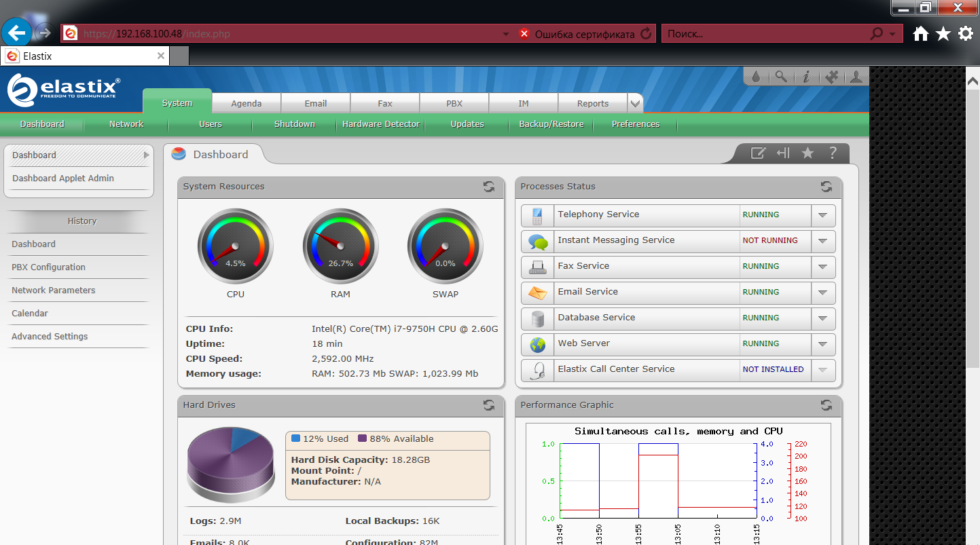This screenshot has width=980, height=545.
Task: Switch to the Reports tab
Action: [593, 103]
